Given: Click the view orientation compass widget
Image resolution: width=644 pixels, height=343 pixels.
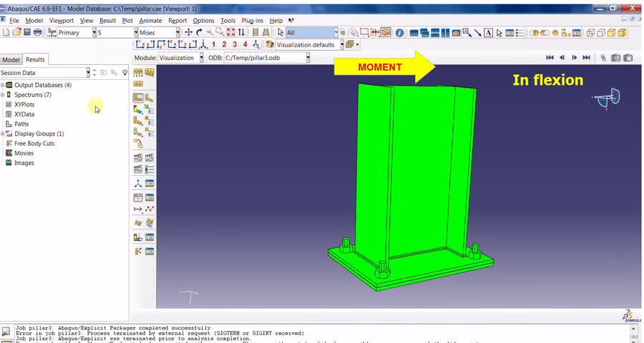Looking at the screenshot, I should pyautogui.click(x=607, y=99).
